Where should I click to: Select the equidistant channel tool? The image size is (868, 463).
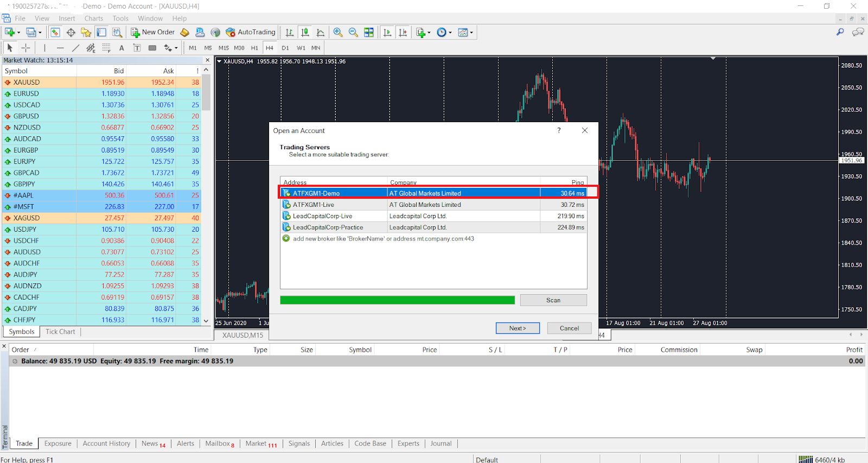[x=91, y=48]
